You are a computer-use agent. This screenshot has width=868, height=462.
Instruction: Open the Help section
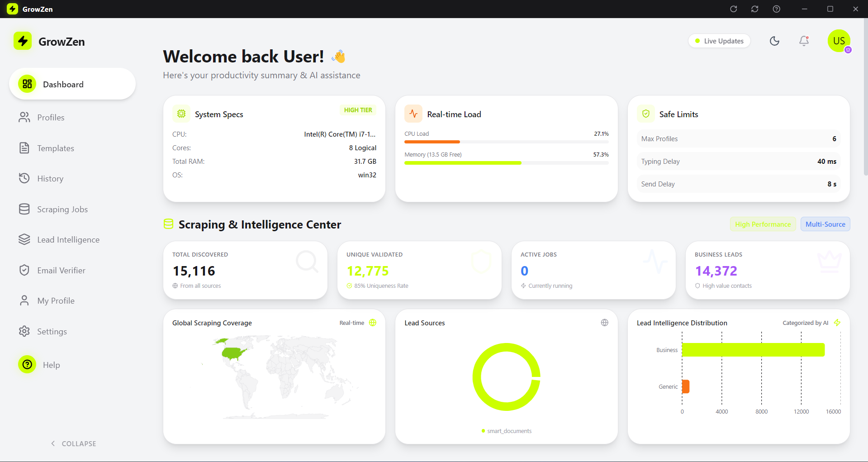coord(52,365)
